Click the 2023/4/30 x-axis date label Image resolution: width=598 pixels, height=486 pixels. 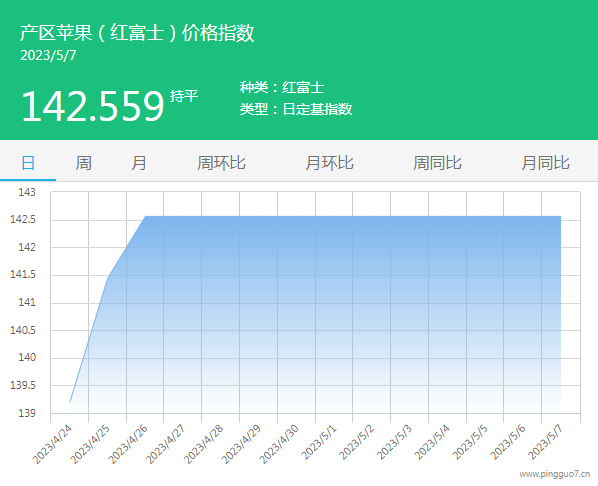click(278, 444)
